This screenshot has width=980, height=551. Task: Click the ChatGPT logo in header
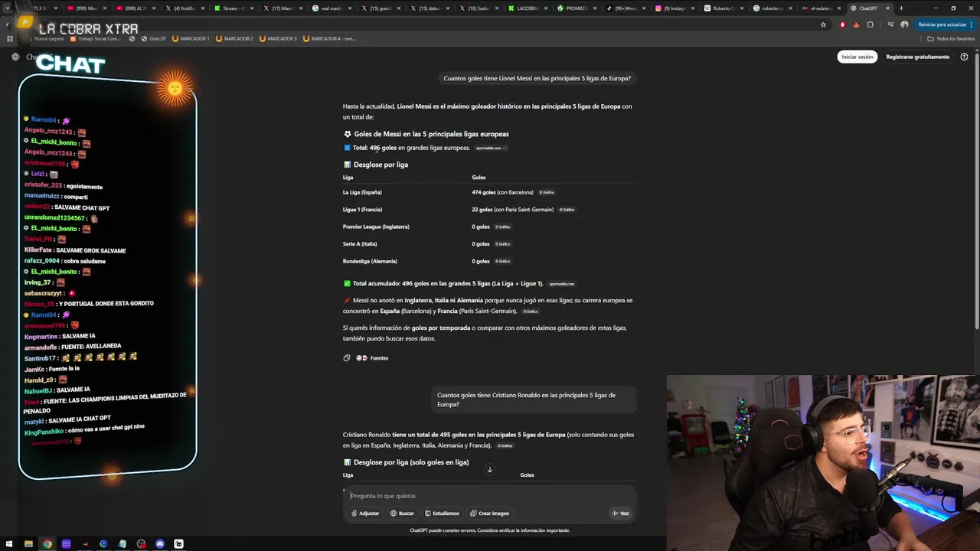tap(15, 57)
